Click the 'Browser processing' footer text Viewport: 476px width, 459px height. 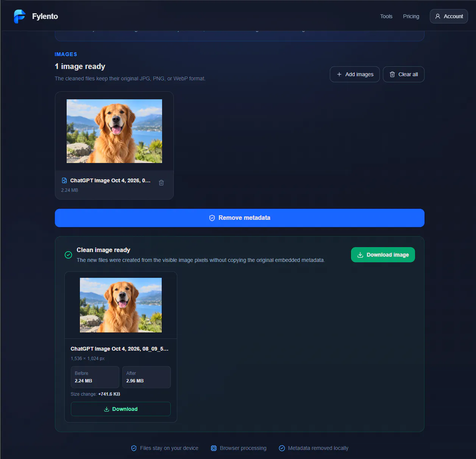click(x=243, y=448)
